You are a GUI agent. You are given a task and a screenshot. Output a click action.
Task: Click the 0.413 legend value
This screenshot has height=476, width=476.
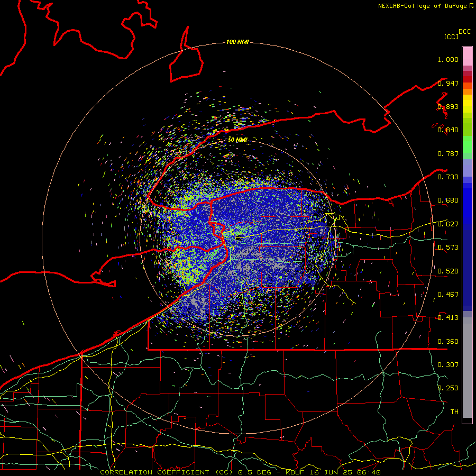pyautogui.click(x=448, y=318)
